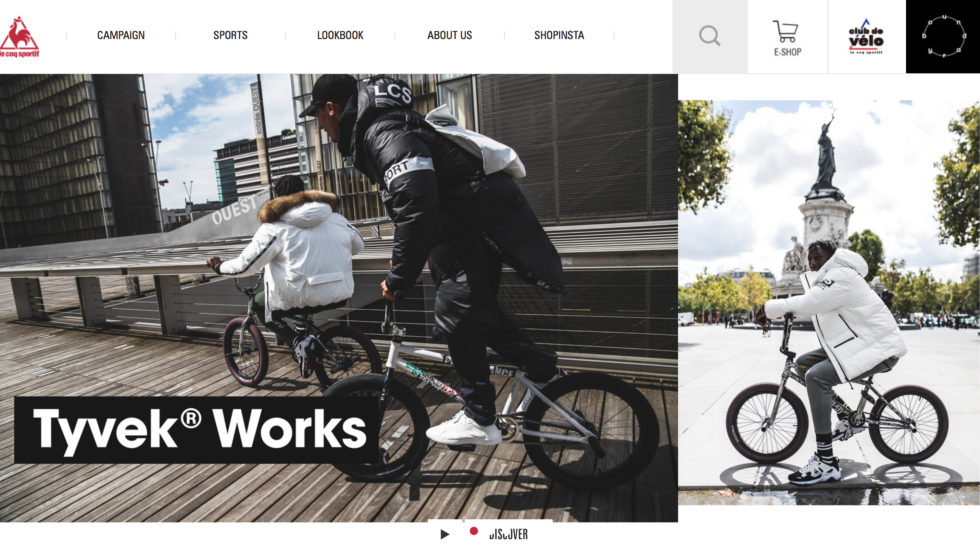Click the le coq sportif wordmark text
Viewport: 980px width, 546px height.
pos(19,54)
